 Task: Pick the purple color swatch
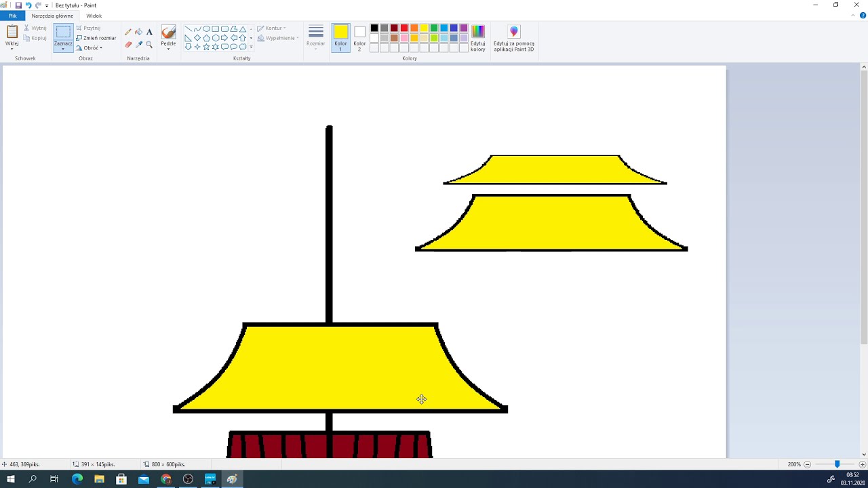click(464, 28)
